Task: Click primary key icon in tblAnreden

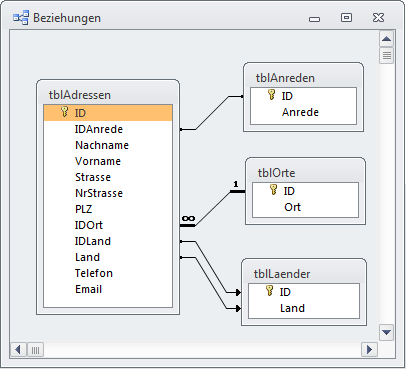Action: (x=272, y=95)
